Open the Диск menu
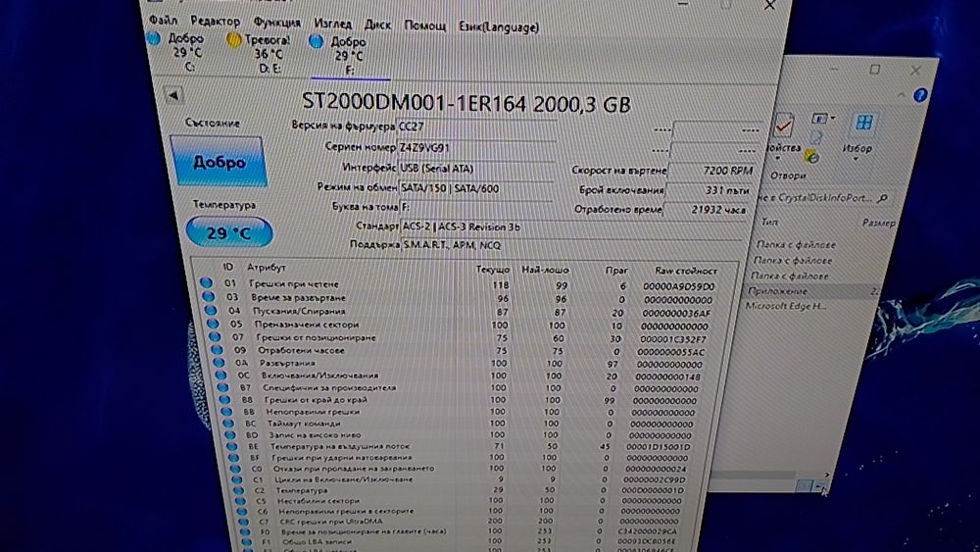This screenshot has width=980, height=552. (377, 25)
